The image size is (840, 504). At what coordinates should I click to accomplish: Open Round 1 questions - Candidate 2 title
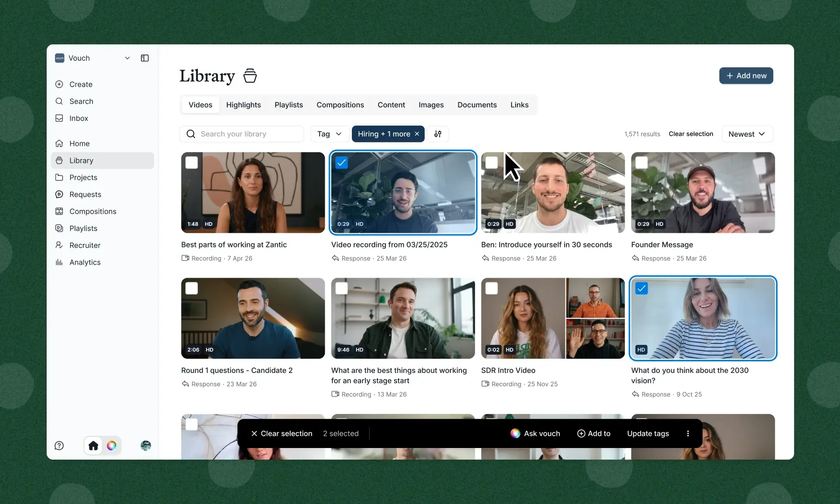pos(237,370)
